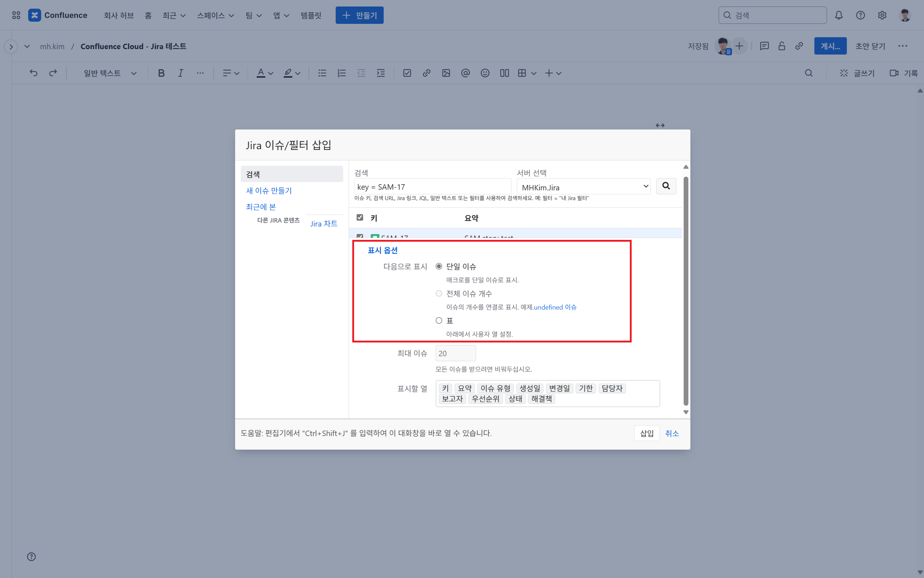Expand the 스페이스 menu
This screenshot has width=924, height=578.
pyautogui.click(x=215, y=15)
